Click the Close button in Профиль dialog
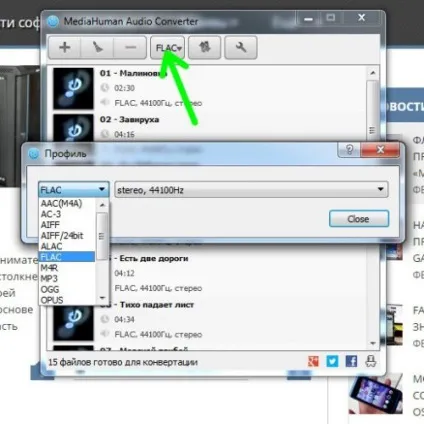This screenshot has width=424, height=424. click(359, 219)
